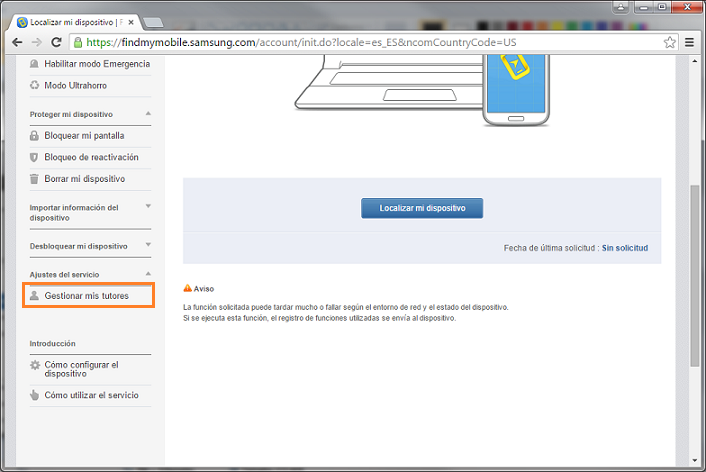Screen dimensions: 706x472
Task: Click the laptop and phone illustration
Action: [421, 90]
